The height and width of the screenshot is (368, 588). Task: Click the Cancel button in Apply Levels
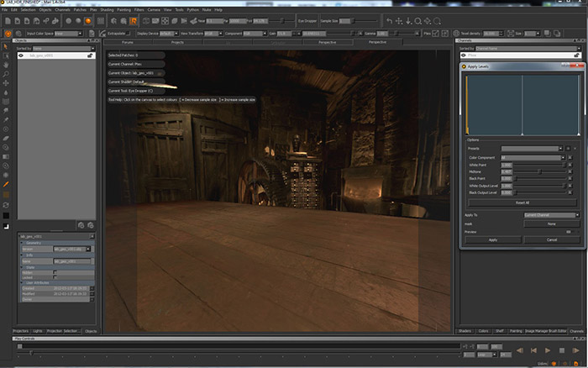click(x=552, y=239)
